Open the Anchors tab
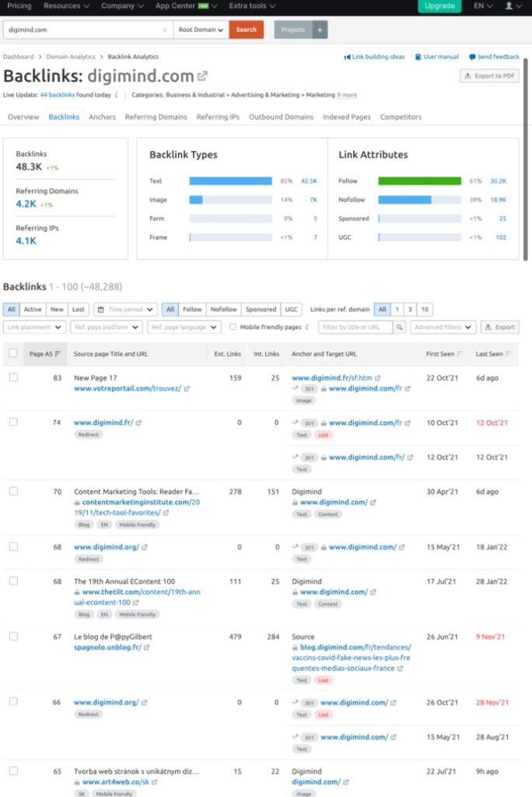 point(102,117)
